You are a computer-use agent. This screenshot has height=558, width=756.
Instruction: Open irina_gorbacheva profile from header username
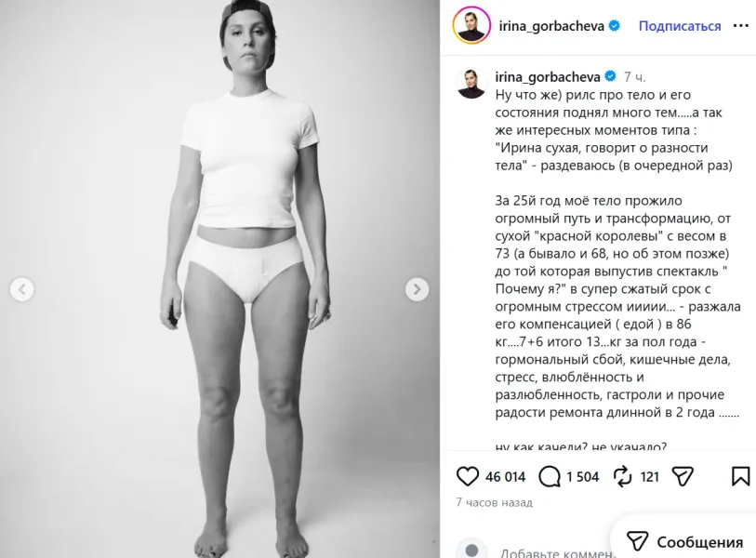coord(551,26)
